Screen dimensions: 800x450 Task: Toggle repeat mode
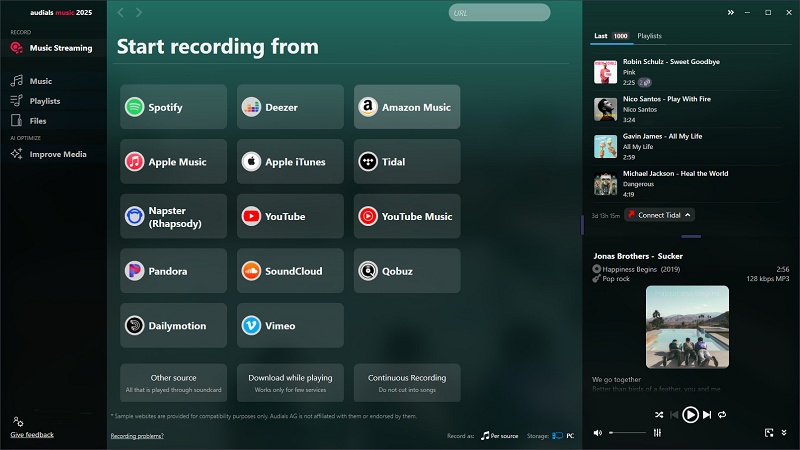click(722, 414)
